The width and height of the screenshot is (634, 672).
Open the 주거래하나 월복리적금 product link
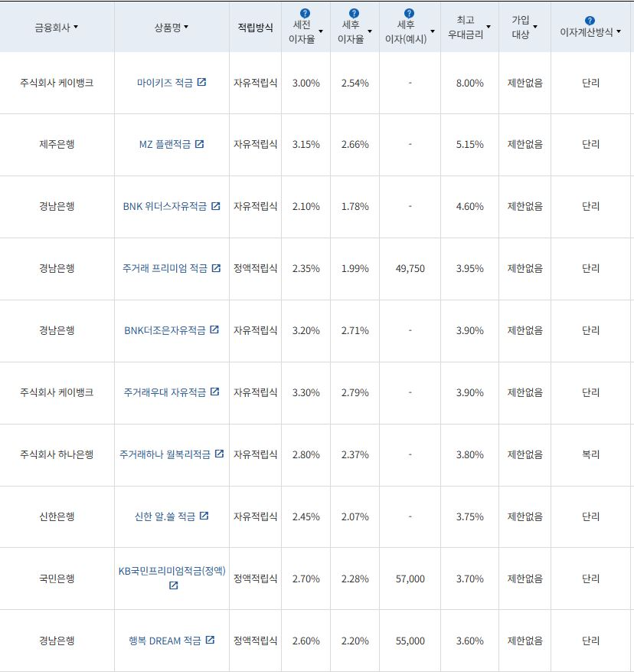[x=165, y=454]
